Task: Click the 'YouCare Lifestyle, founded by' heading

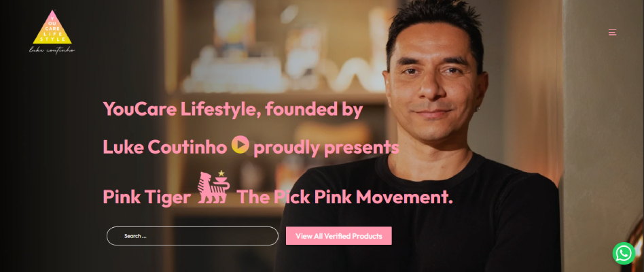Action: click(233, 109)
